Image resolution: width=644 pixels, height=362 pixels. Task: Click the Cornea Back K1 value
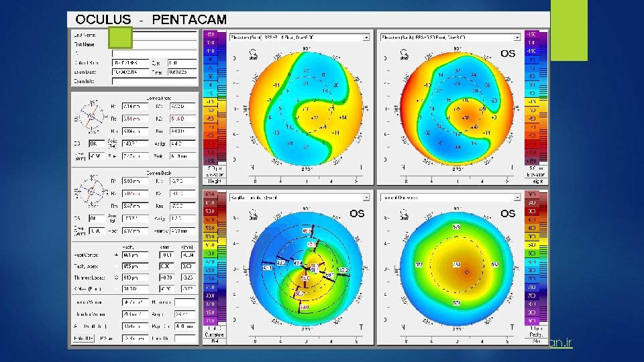point(182,181)
